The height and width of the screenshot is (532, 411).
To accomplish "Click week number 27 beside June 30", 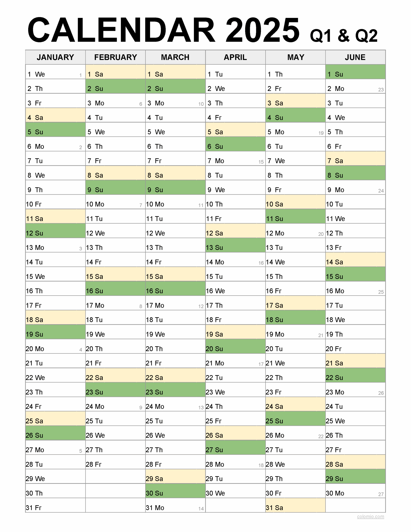I will 381,494.
